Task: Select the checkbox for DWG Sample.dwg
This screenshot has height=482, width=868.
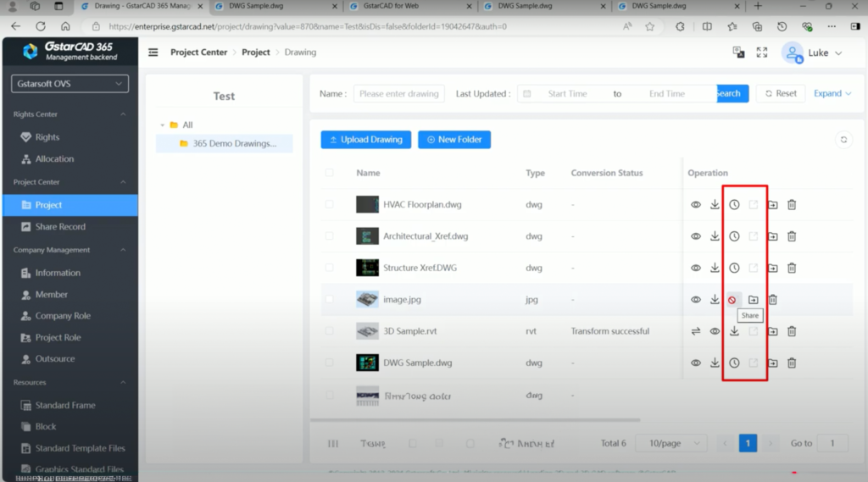Action: [329, 363]
